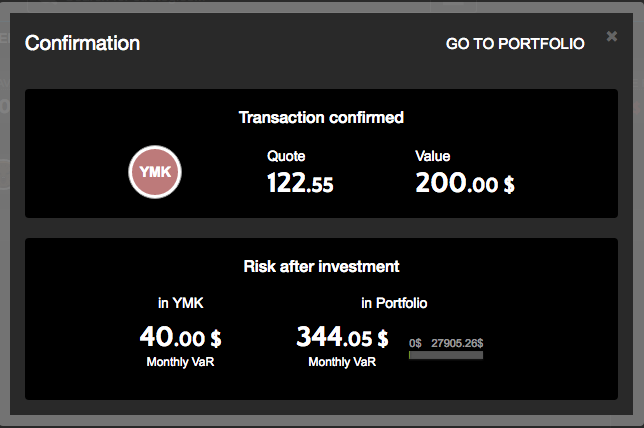
Task: Close the Confirmation dialog
Action: click(x=612, y=37)
